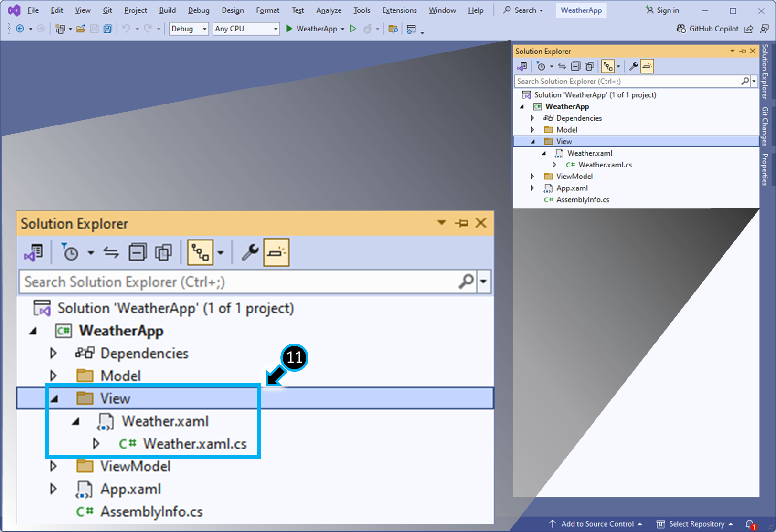Click Select Repository in the status bar
The image size is (776, 532).
coord(694,524)
